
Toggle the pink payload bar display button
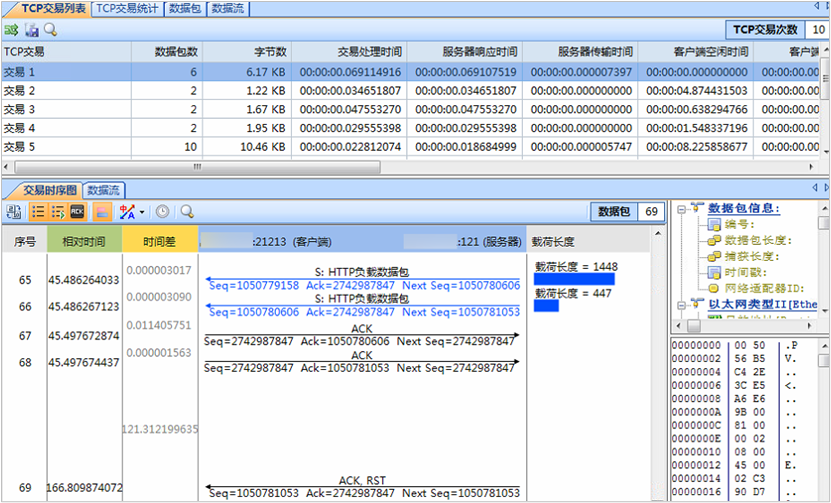(102, 212)
